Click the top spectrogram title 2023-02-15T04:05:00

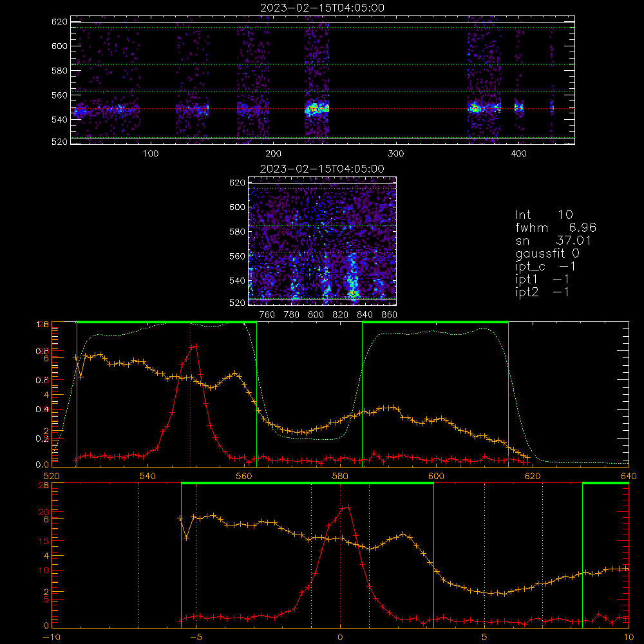322,8
